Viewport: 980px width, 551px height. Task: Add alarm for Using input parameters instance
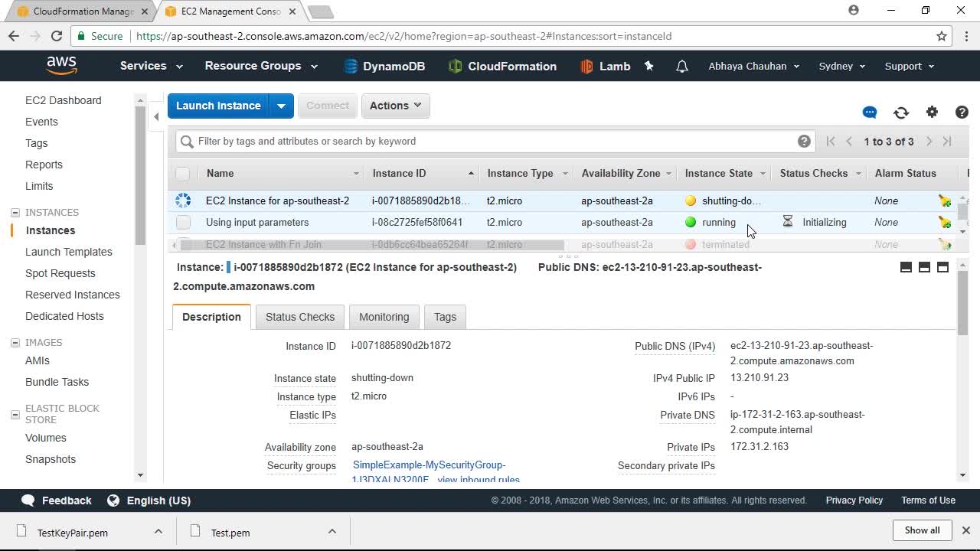coord(945,223)
